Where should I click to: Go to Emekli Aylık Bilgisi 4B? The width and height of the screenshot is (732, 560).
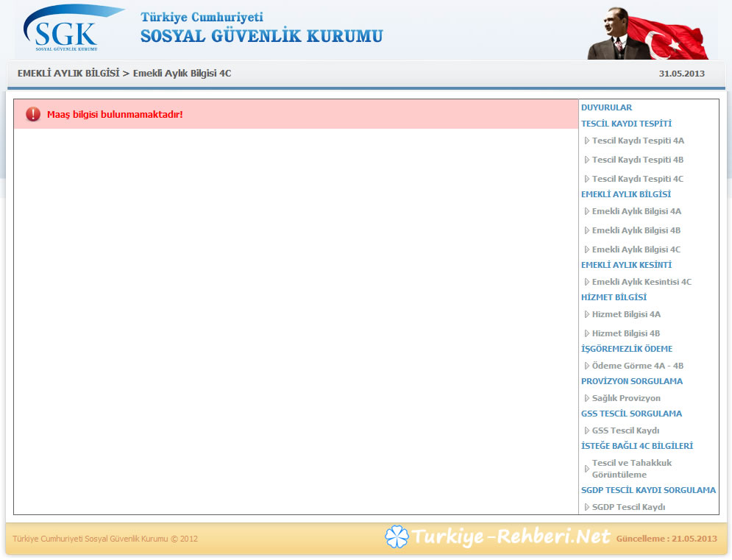tap(636, 230)
